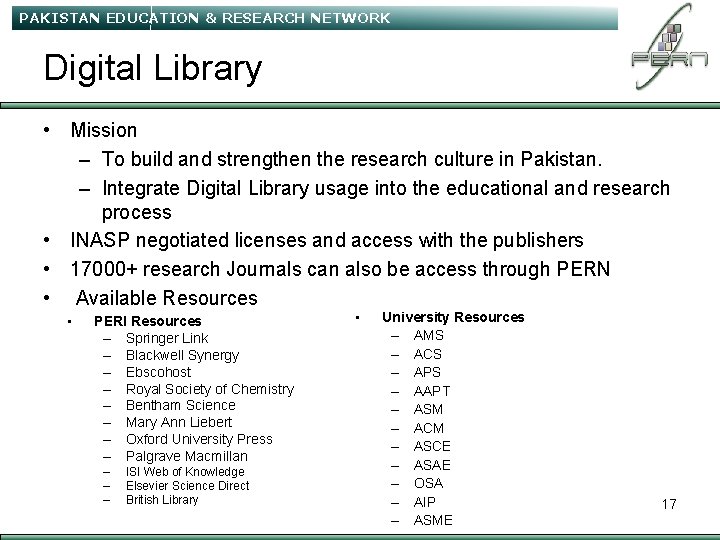Select Palgrave Macmillan entry
Viewport: 720px width, 540px height.
tap(187, 456)
